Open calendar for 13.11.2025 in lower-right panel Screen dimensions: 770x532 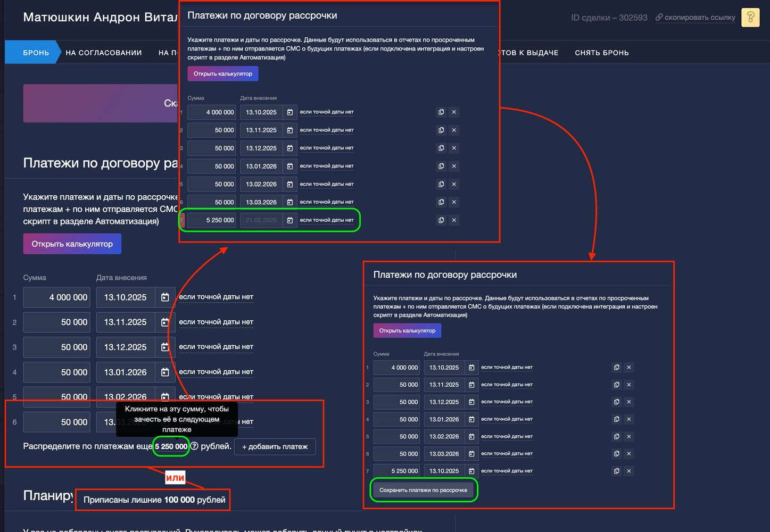(x=471, y=385)
